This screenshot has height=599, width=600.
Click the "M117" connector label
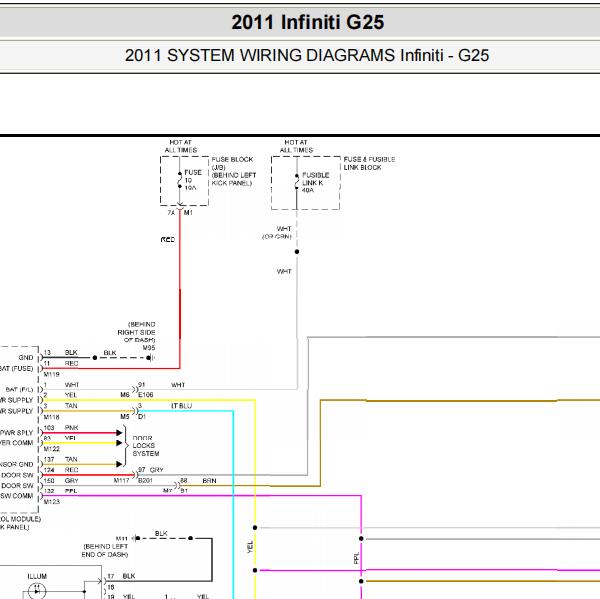(x=121, y=480)
